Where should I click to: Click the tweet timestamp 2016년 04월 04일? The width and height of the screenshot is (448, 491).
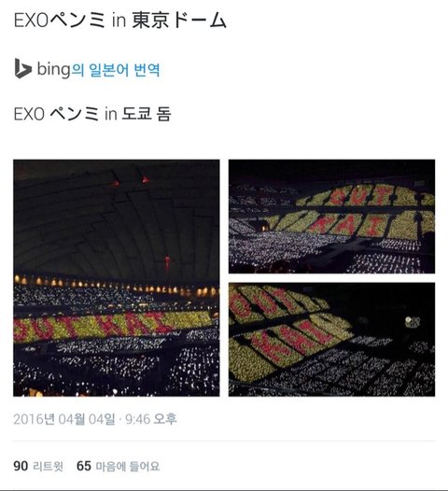coord(64,419)
